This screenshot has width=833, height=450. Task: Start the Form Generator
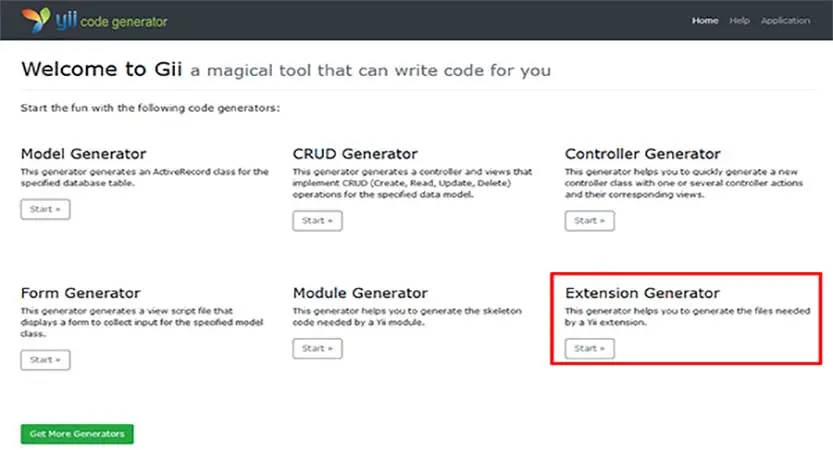(45, 359)
